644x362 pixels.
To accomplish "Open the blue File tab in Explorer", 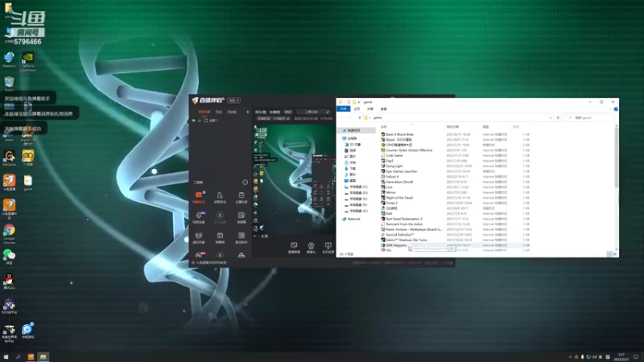I will coord(344,109).
